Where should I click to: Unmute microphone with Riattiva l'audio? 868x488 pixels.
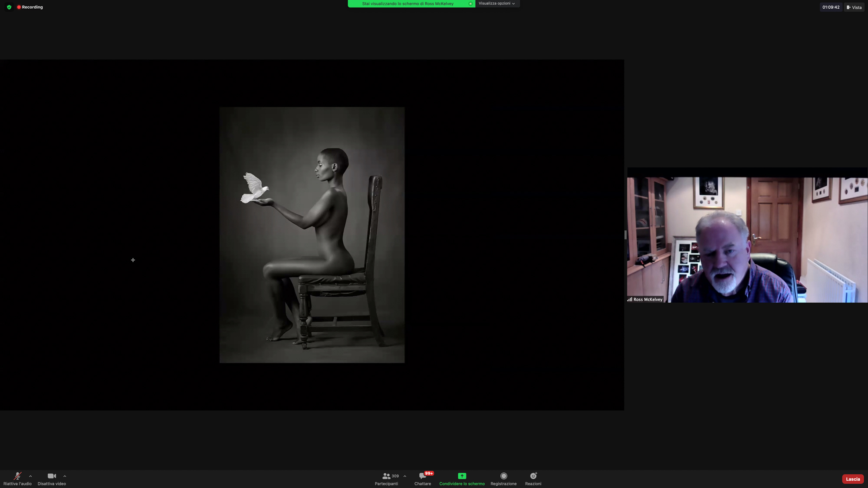[x=17, y=478]
